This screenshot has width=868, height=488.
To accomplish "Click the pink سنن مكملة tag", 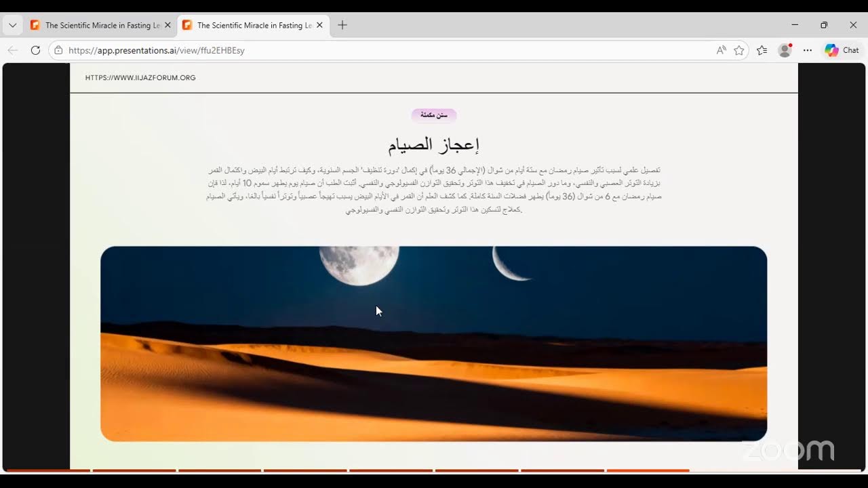I will tap(434, 115).
